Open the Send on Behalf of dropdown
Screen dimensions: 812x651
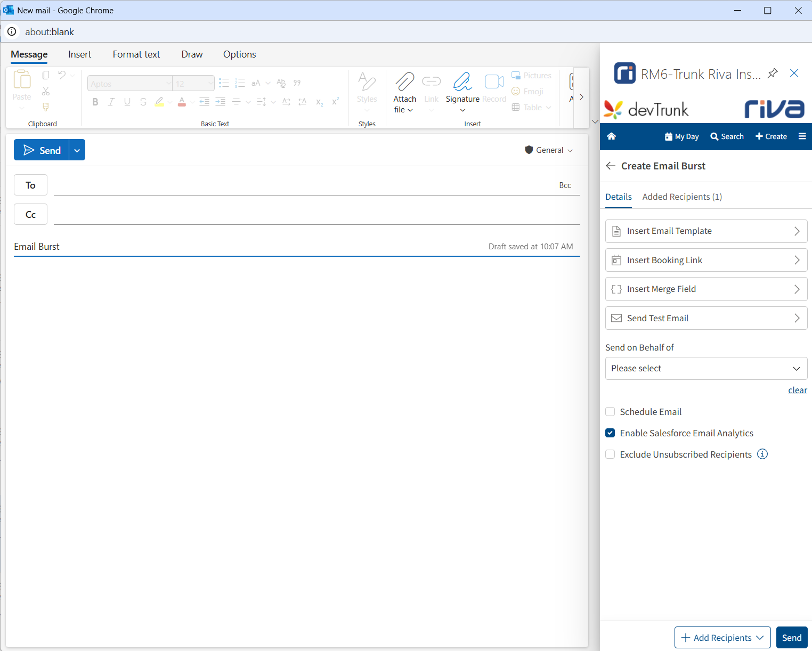pos(706,369)
